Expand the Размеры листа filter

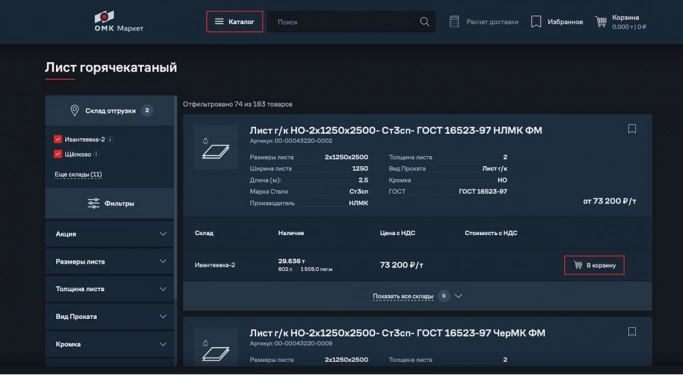(x=109, y=261)
